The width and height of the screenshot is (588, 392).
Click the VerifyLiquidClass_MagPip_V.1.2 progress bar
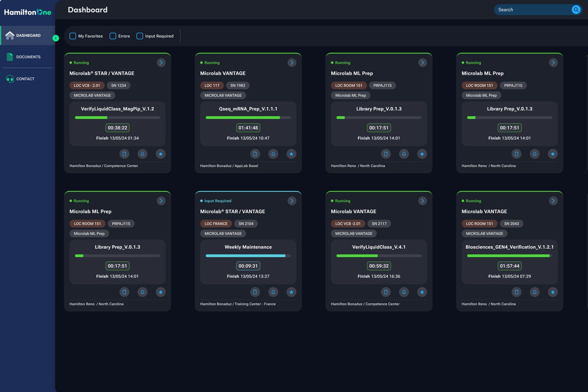click(118, 118)
